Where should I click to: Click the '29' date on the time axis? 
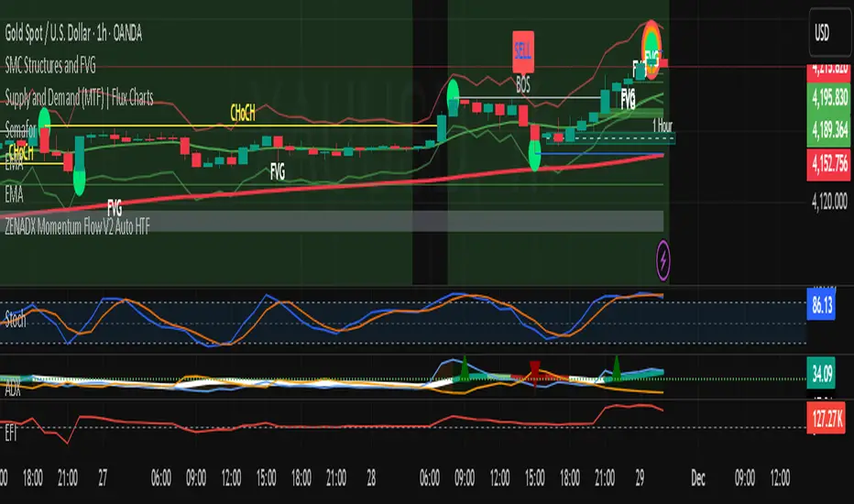640,478
